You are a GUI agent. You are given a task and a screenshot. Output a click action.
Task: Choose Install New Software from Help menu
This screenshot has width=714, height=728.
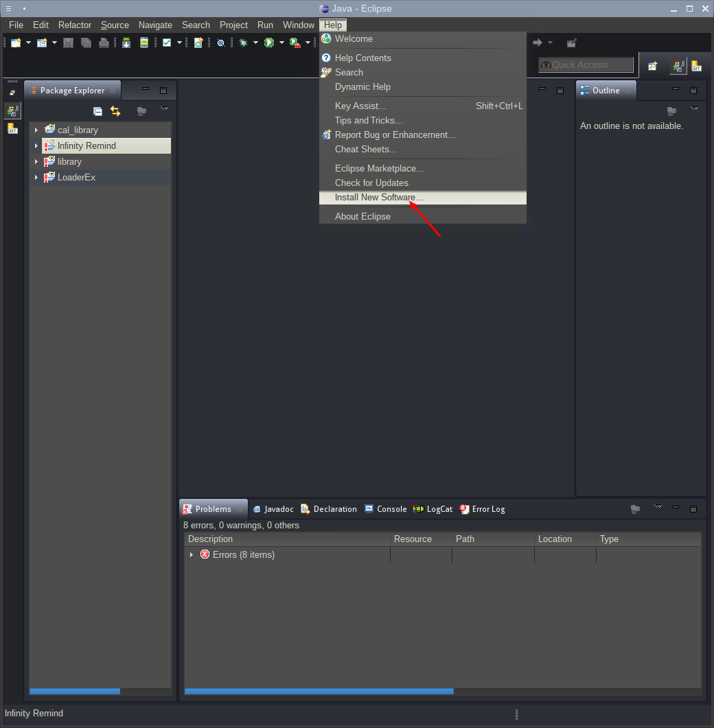(x=423, y=198)
